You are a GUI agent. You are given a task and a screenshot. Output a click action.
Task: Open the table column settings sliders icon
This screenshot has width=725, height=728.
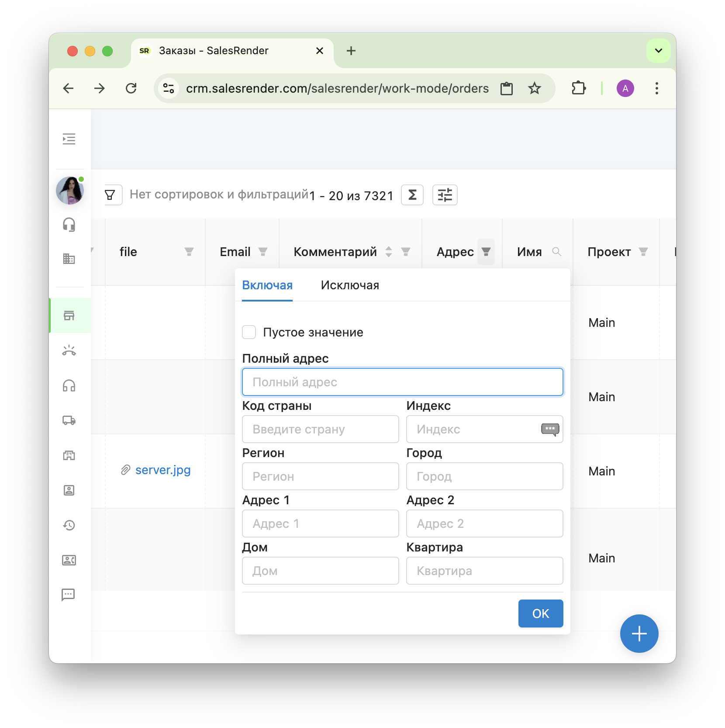click(x=445, y=195)
